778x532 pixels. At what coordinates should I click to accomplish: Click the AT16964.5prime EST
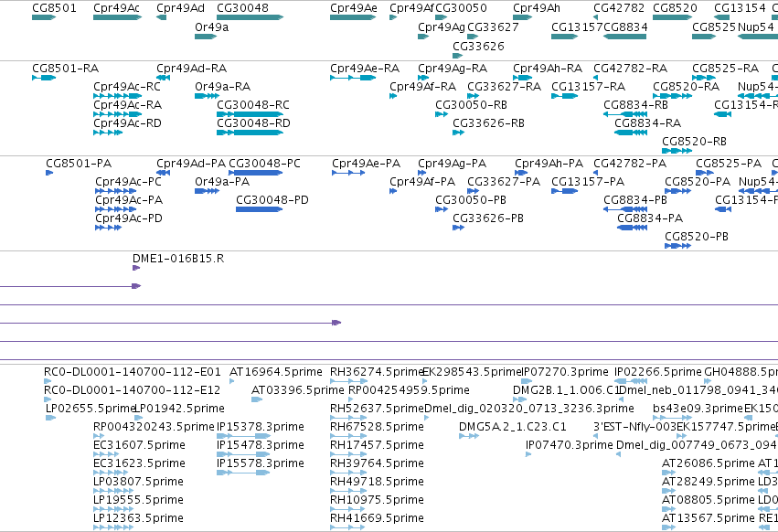click(231, 381)
